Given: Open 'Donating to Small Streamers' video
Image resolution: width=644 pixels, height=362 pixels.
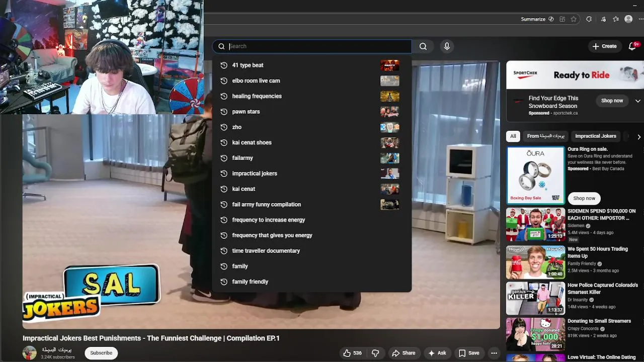Looking at the screenshot, I should point(599,321).
